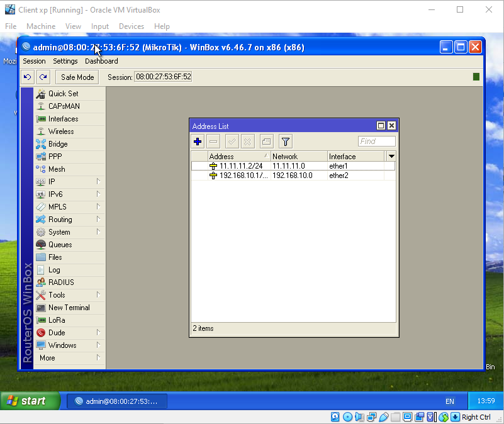Disable selected address with X button
The height and width of the screenshot is (424, 504).
247,142
